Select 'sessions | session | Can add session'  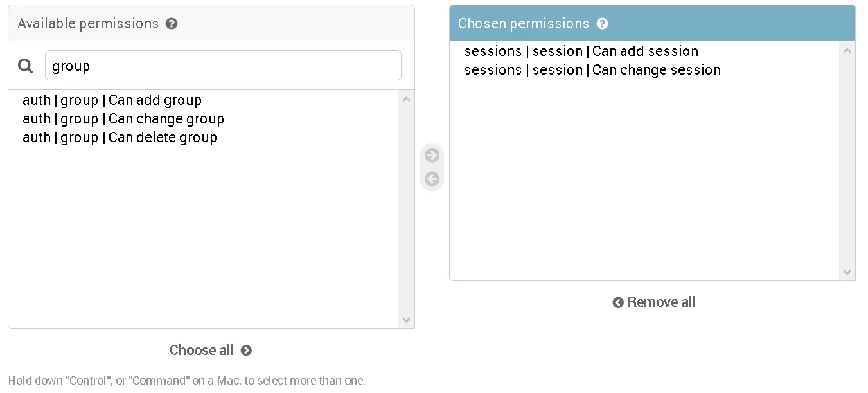coord(581,51)
